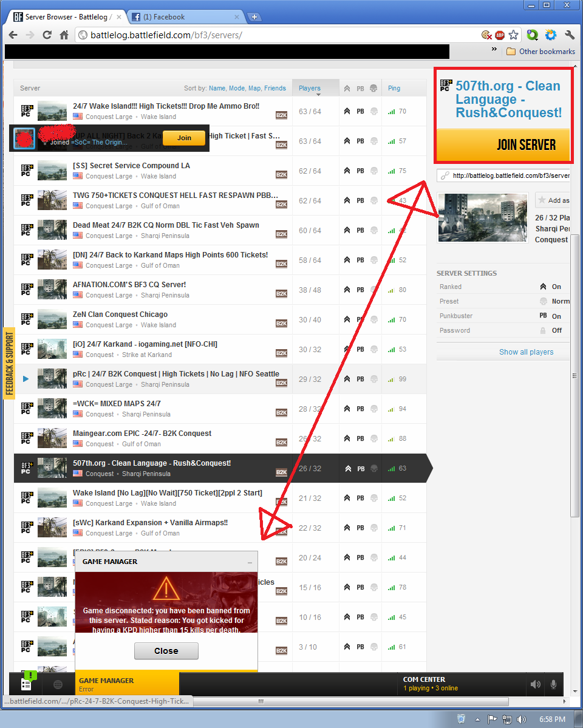Sort servers by Name
Image resolution: width=583 pixels, height=728 pixels.
pos(217,88)
